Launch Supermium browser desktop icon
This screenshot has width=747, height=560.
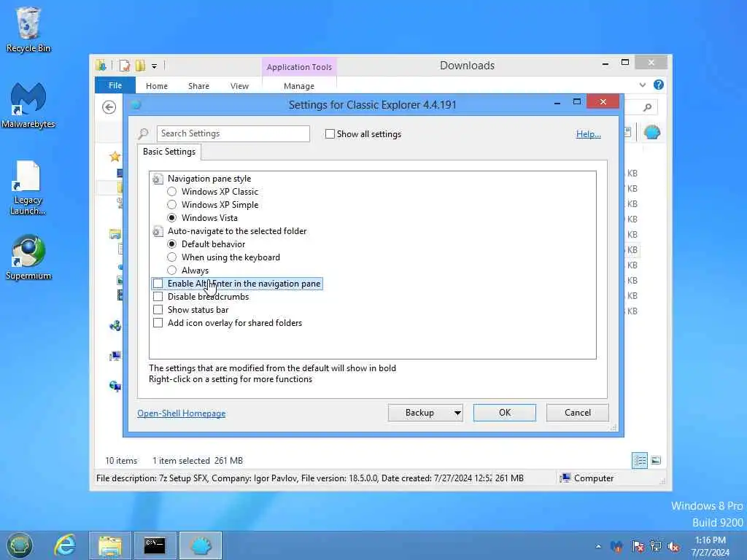pyautogui.click(x=28, y=257)
